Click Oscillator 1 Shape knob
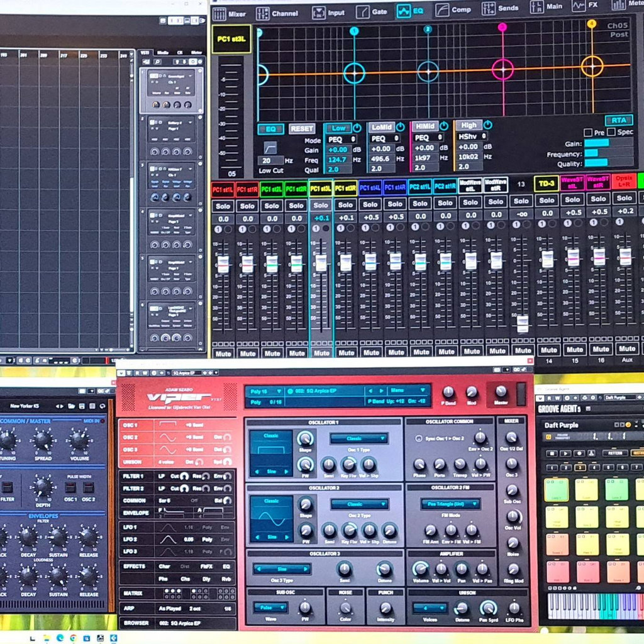This screenshot has height=644, width=644. point(305,438)
